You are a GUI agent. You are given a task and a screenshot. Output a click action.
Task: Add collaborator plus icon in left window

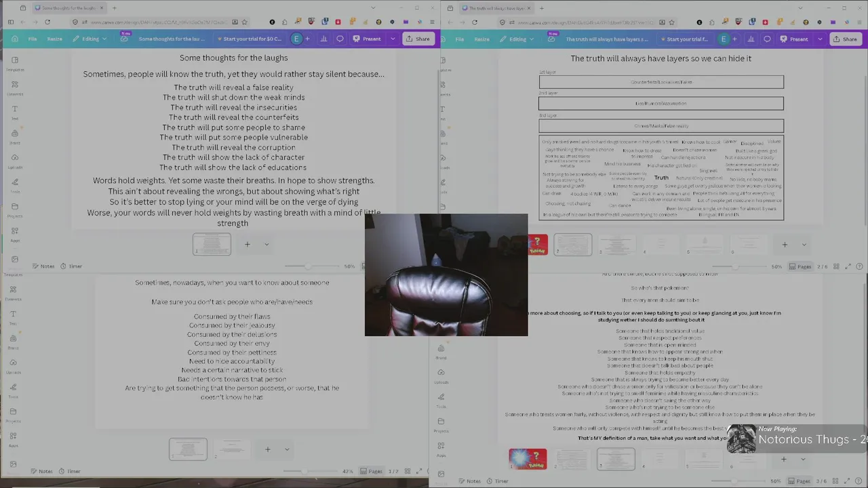click(x=307, y=39)
